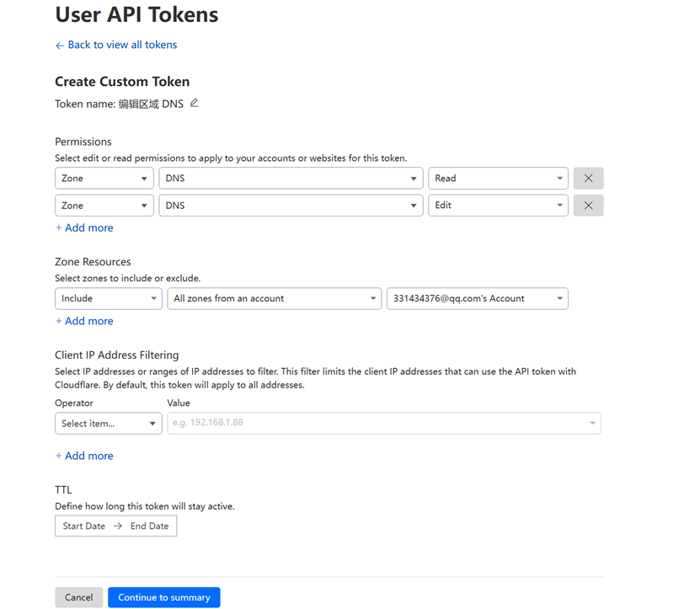Viewport: 700px width, 609px height.
Task: Open DNS dropdown in Read permission row
Action: coord(291,178)
